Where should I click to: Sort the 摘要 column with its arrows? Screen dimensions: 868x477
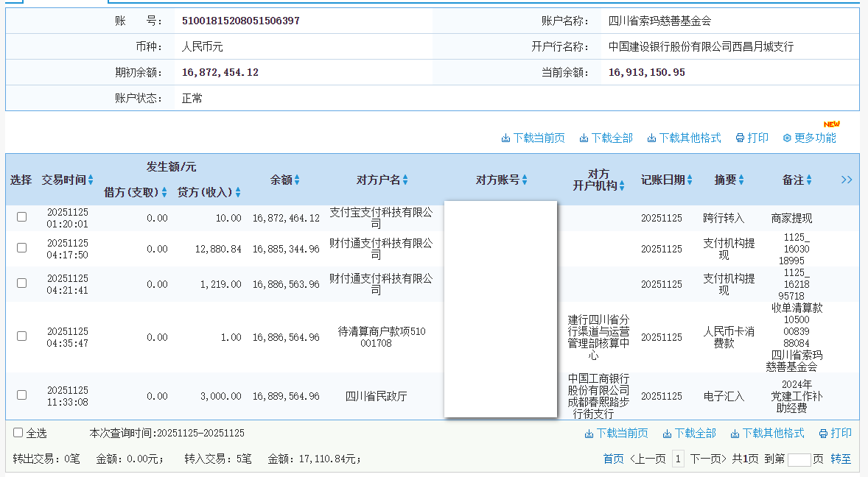[x=741, y=180]
